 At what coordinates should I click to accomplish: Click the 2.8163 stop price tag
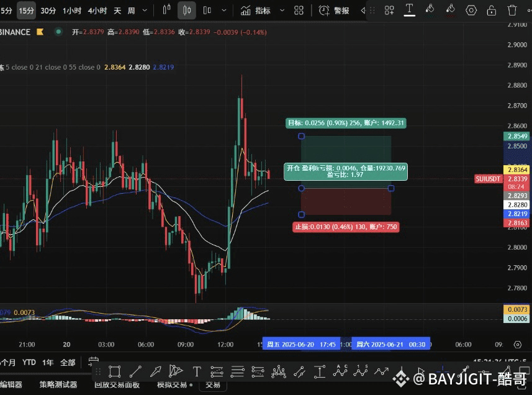(x=517, y=222)
